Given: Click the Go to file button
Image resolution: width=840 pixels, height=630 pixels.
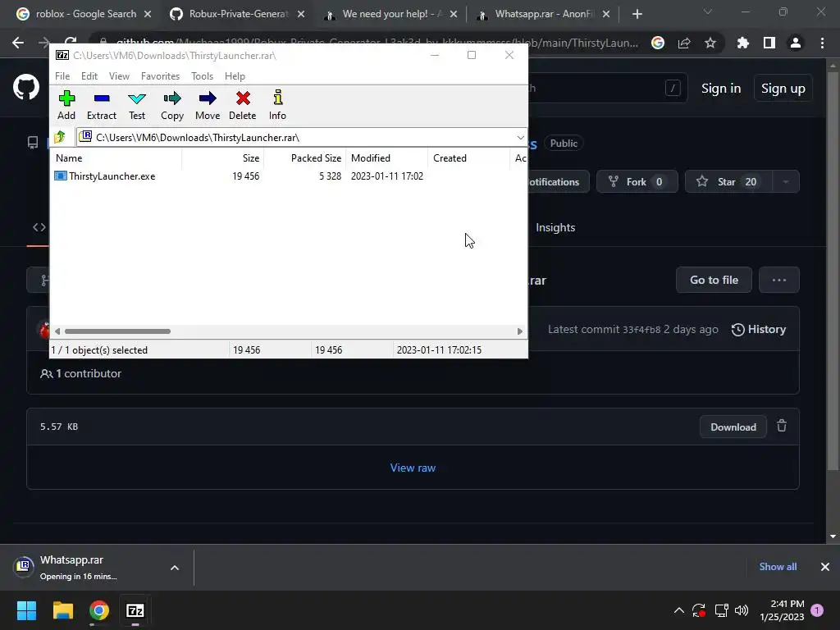Looking at the screenshot, I should [714, 280].
